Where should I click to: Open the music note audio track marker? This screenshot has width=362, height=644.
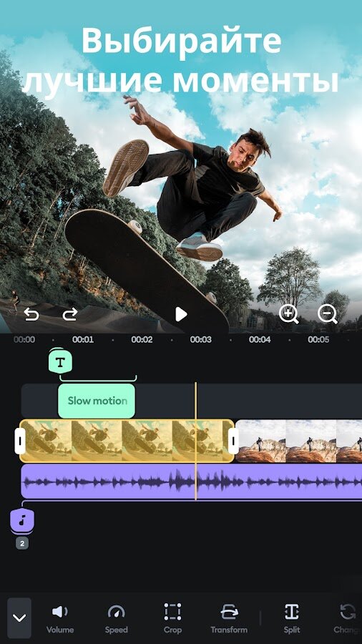[x=22, y=521]
